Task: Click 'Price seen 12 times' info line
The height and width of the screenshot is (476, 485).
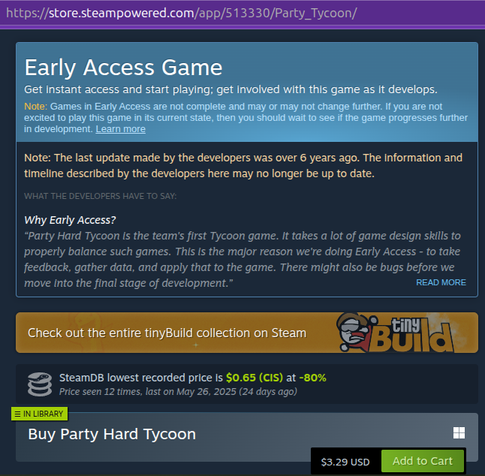Action: pyautogui.click(x=178, y=391)
